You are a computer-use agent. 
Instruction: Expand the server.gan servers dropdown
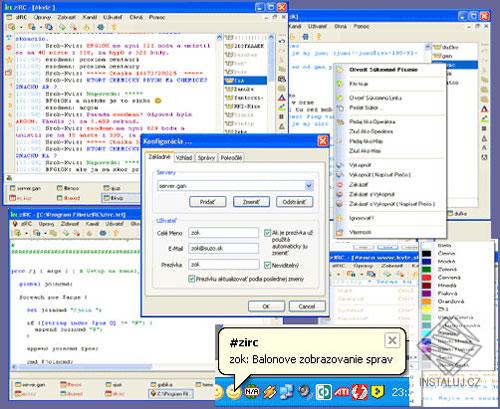point(309,186)
